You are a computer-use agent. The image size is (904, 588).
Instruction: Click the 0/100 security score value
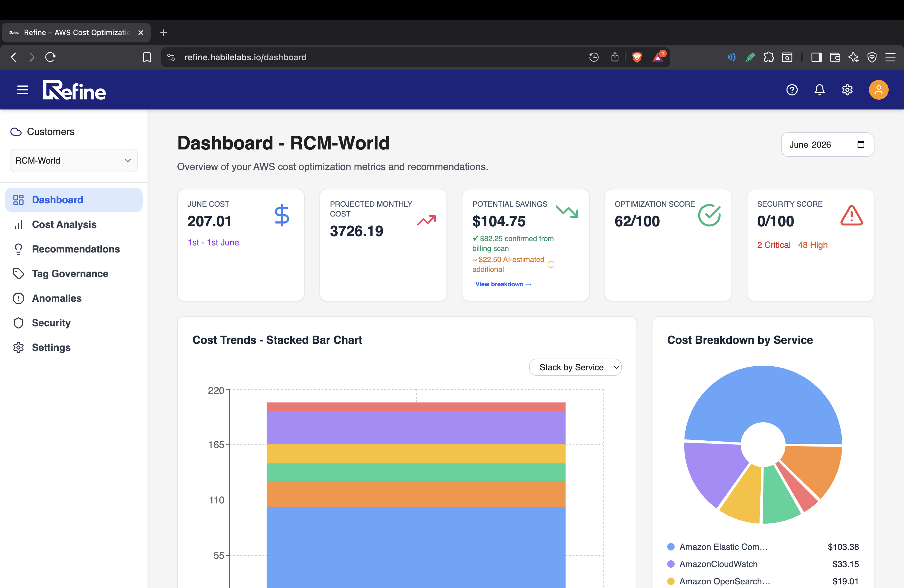[x=775, y=221]
